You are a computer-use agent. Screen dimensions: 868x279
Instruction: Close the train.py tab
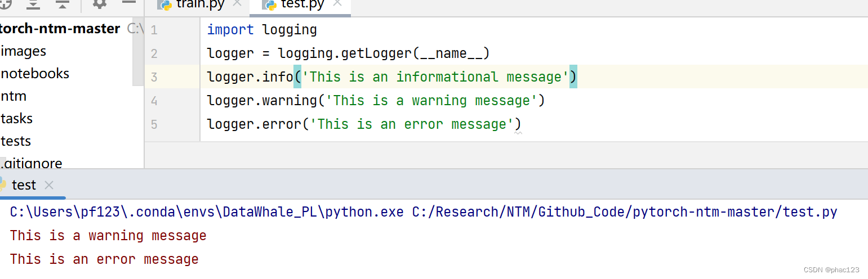(237, 3)
